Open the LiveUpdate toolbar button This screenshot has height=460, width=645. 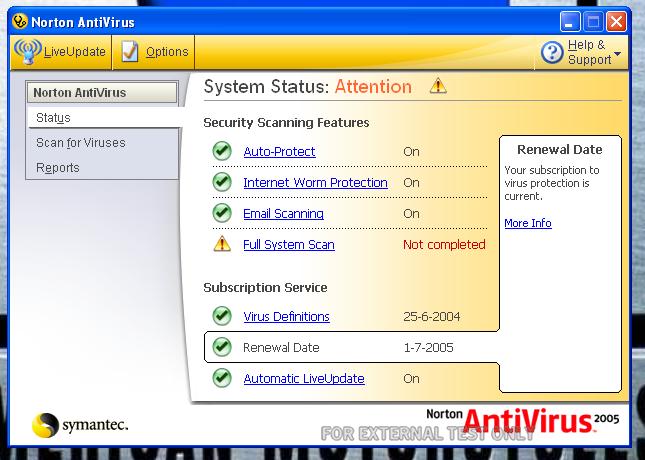[x=61, y=52]
